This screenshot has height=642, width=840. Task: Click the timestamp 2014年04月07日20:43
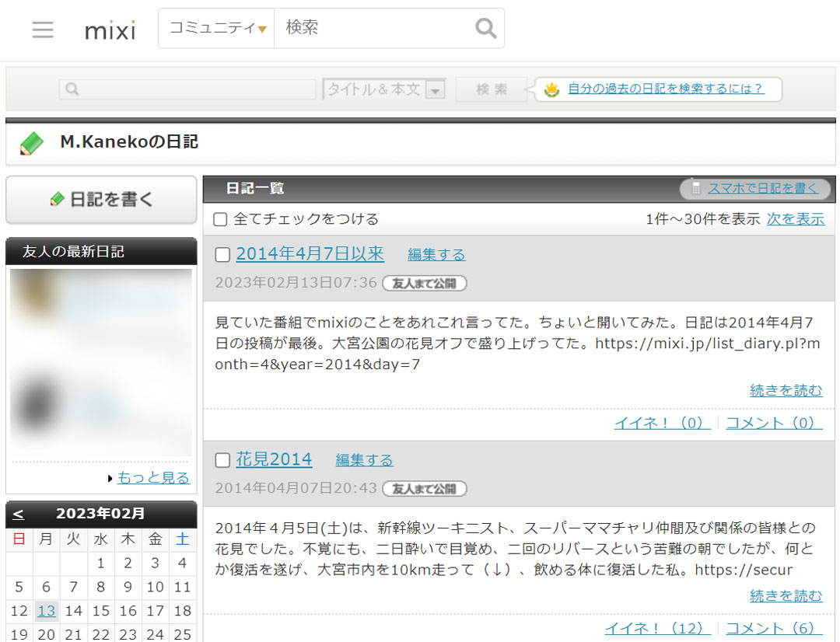click(x=296, y=488)
